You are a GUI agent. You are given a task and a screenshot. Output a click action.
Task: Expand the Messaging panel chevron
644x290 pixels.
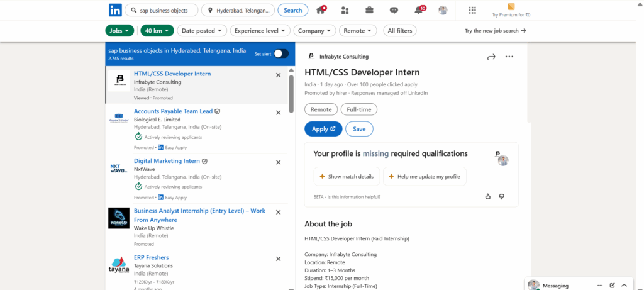pos(625,286)
